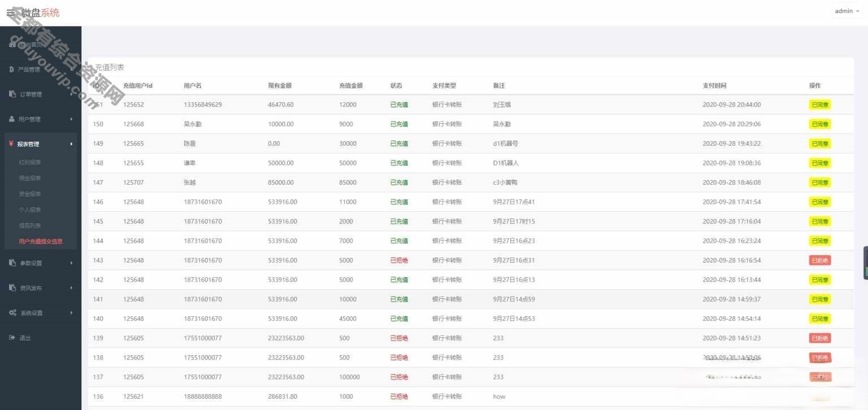Click remark 9月27日14点53
868x410 pixels.
pos(514,319)
